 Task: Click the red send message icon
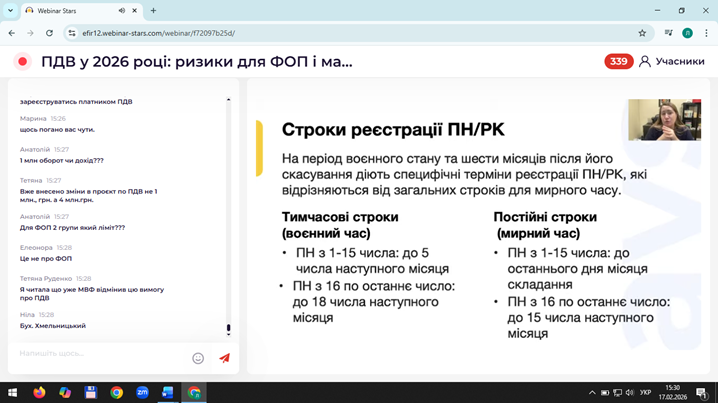coord(224,357)
